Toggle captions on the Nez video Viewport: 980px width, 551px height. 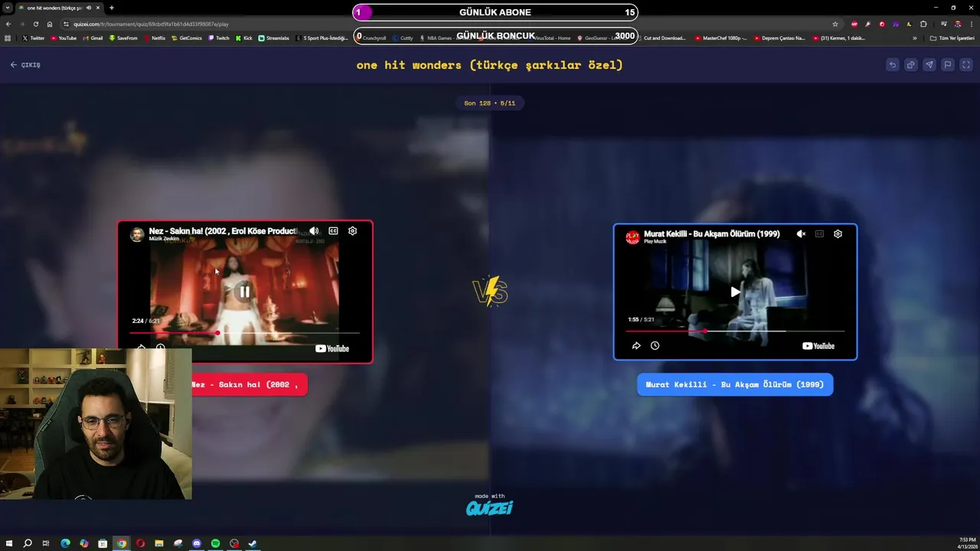[333, 230]
